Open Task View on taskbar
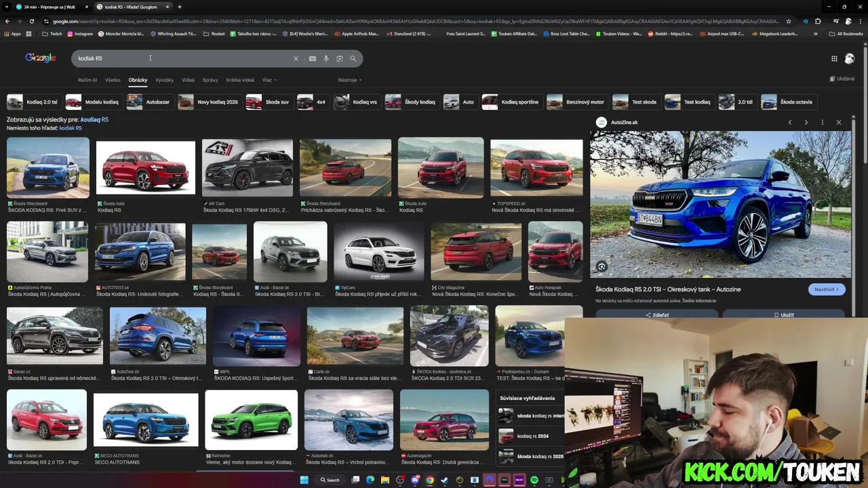 pyautogui.click(x=355, y=480)
